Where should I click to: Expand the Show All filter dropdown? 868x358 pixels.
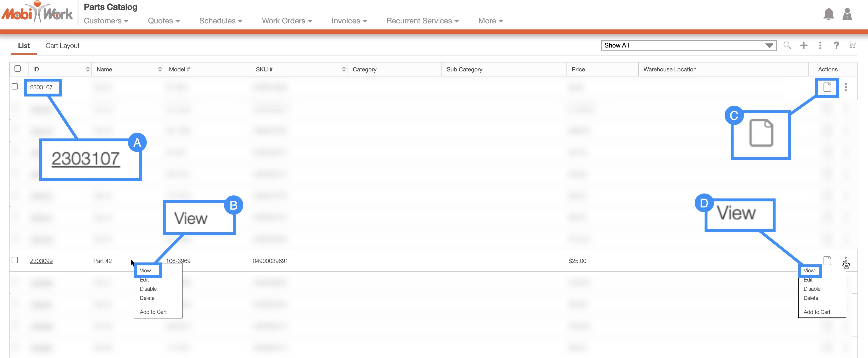pyautogui.click(x=688, y=45)
